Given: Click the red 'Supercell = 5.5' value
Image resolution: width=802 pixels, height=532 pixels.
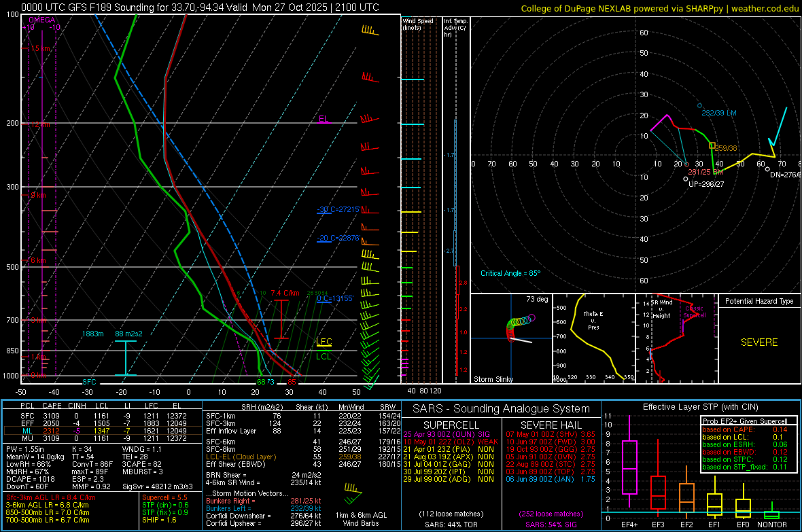Looking at the screenshot, I should point(164,497).
